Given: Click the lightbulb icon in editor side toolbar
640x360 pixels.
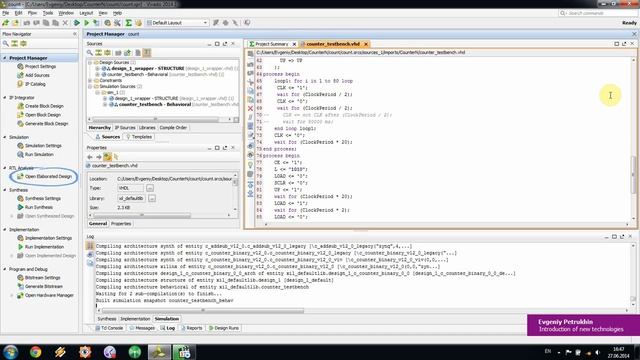Looking at the screenshot, I should [250, 164].
